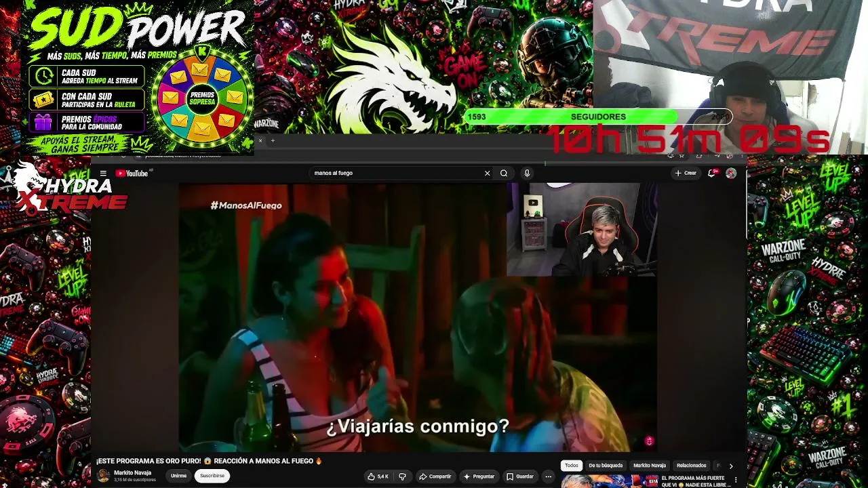Like the video with thumbs up

[x=378, y=476]
